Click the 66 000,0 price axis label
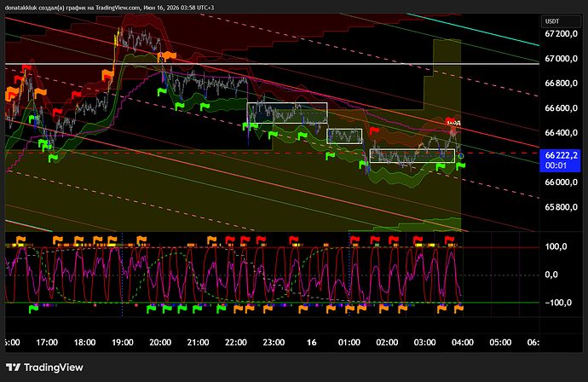 (x=561, y=182)
